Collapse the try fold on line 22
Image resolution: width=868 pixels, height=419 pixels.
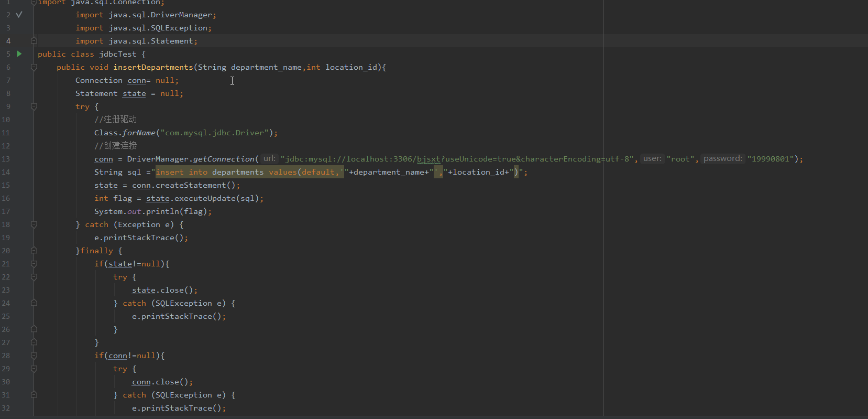[x=34, y=277]
